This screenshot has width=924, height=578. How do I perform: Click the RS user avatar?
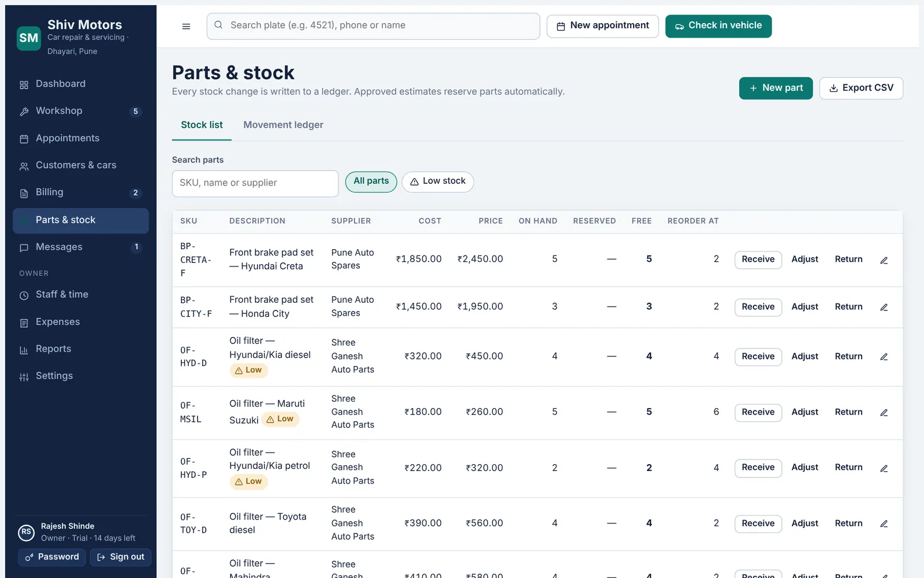point(26,532)
